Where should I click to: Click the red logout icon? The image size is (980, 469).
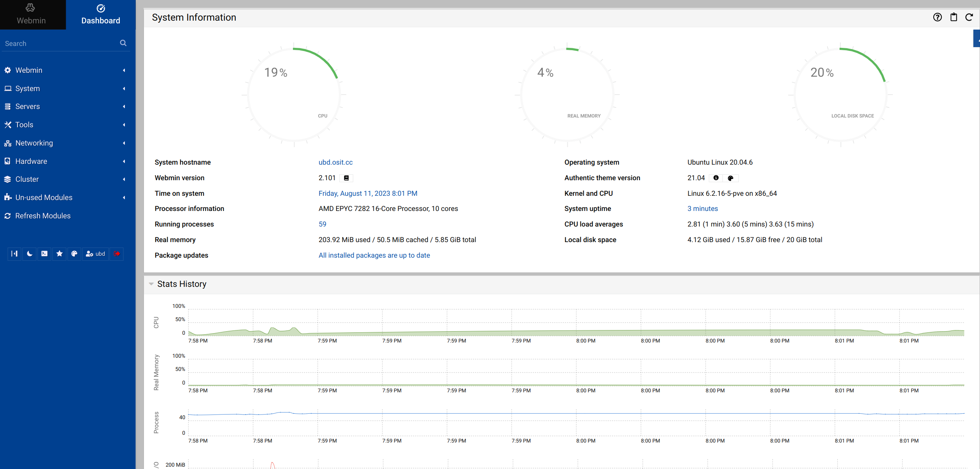[x=117, y=254]
